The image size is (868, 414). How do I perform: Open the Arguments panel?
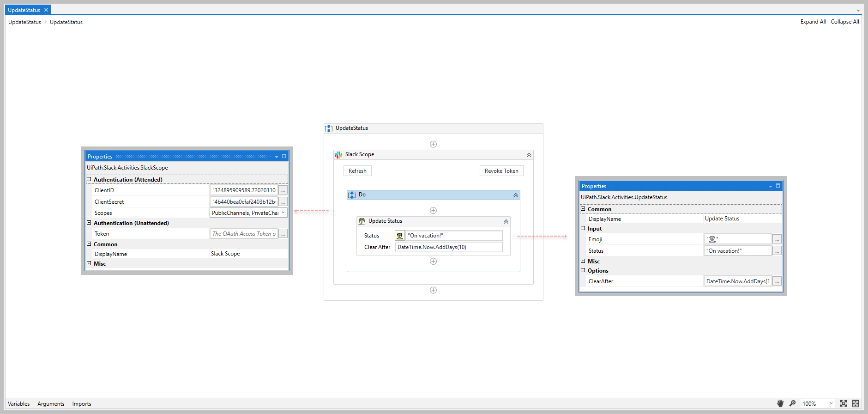click(x=51, y=404)
